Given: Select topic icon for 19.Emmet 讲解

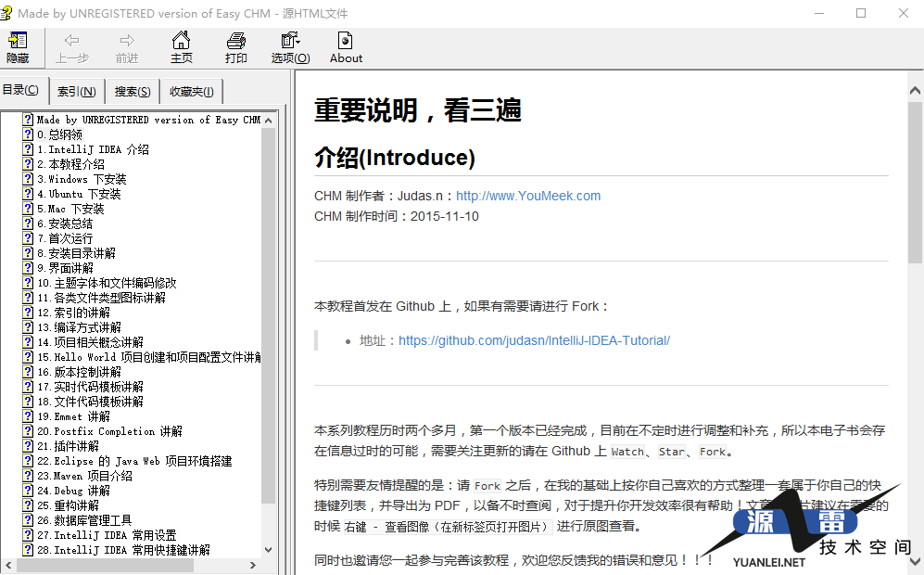Looking at the screenshot, I should tap(28, 415).
